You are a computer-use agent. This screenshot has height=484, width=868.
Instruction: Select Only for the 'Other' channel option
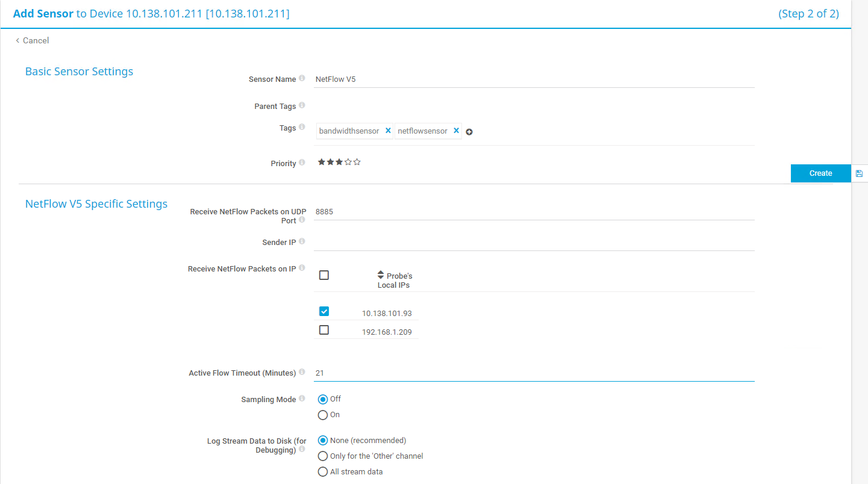tap(323, 456)
